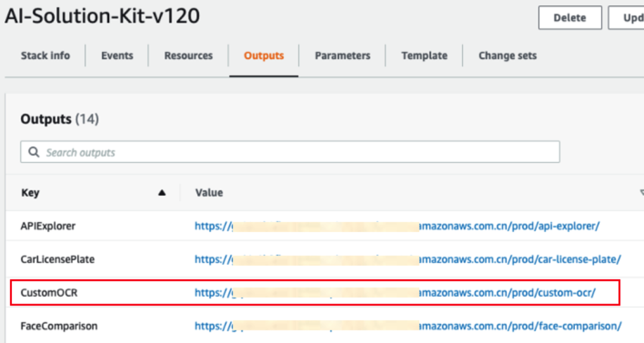Sort by the Key column arrow
This screenshot has width=644, height=343.
click(162, 193)
